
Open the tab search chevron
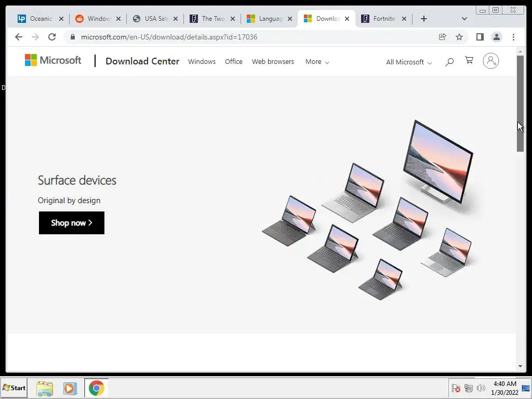pos(464,19)
